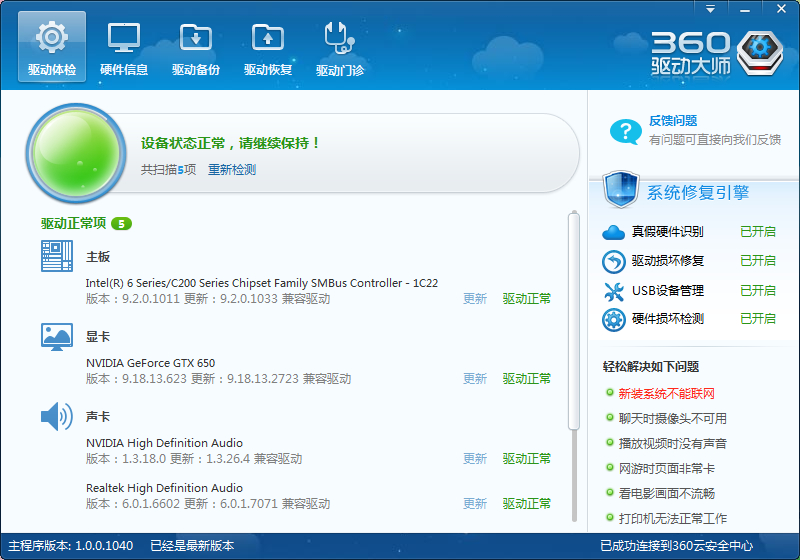The height and width of the screenshot is (560, 800).
Task: Update the Intel SMBus Controller driver
Action: click(x=474, y=298)
